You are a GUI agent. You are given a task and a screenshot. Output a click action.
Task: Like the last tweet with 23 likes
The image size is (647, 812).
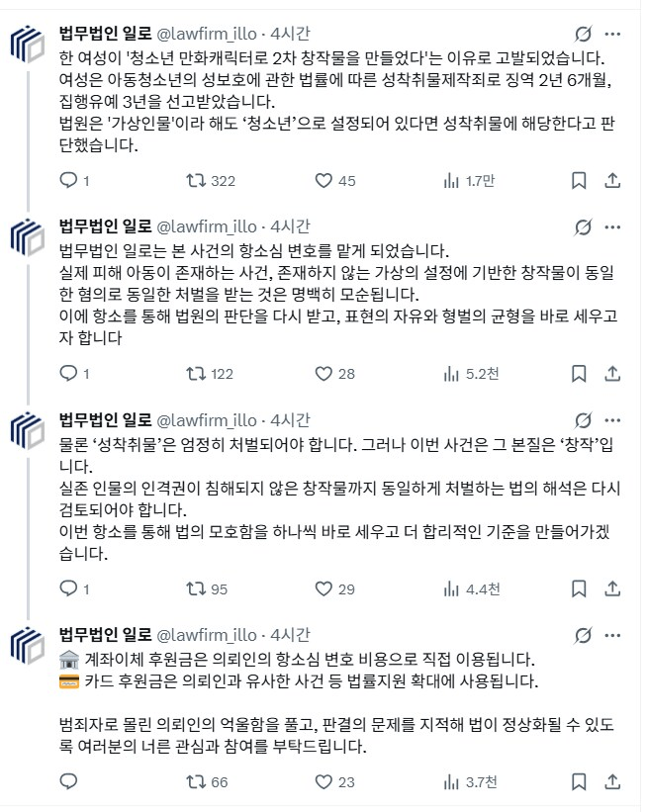pyautogui.click(x=323, y=781)
